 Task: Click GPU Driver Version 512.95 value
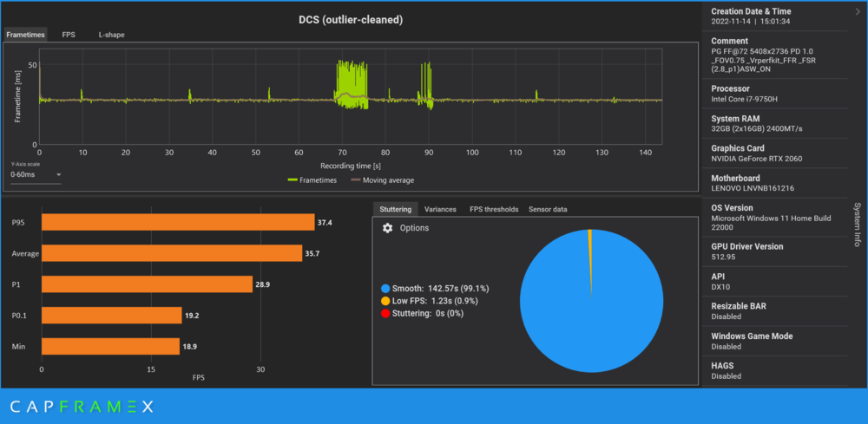coord(723,257)
